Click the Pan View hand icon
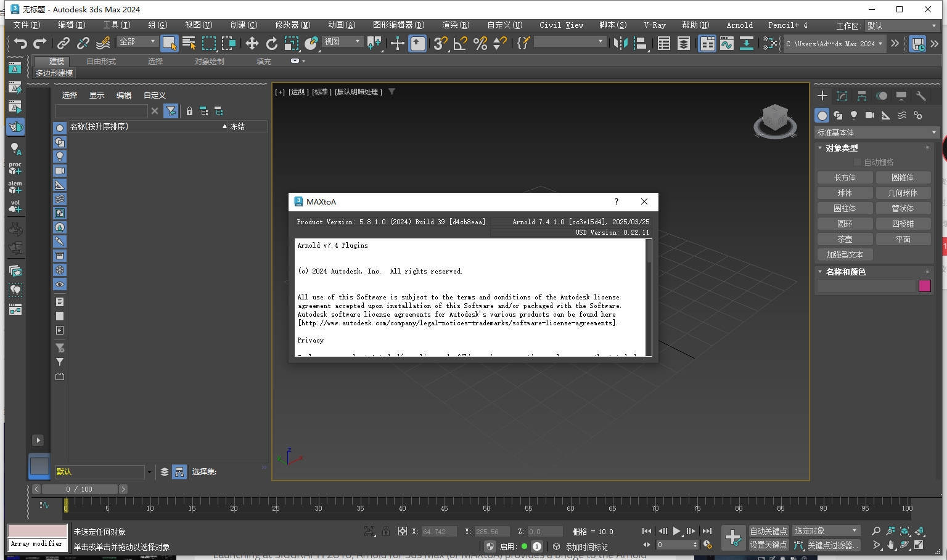Image resolution: width=947 pixels, height=560 pixels. pos(891,545)
